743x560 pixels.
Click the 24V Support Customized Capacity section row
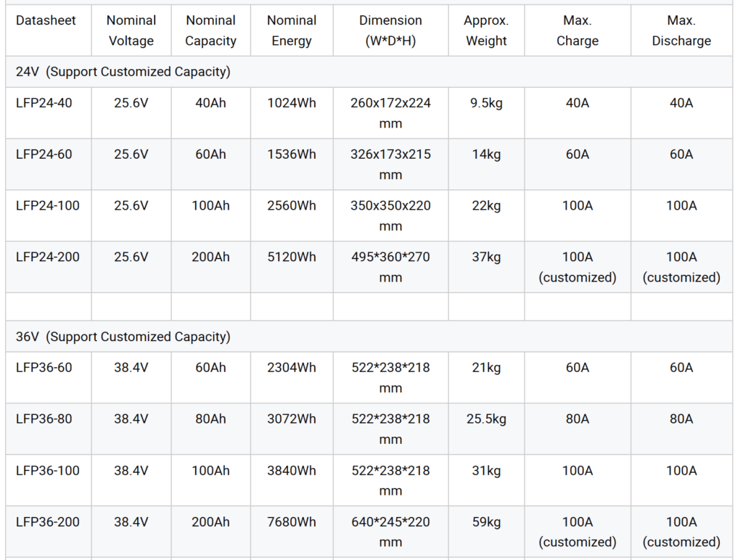[123, 72]
